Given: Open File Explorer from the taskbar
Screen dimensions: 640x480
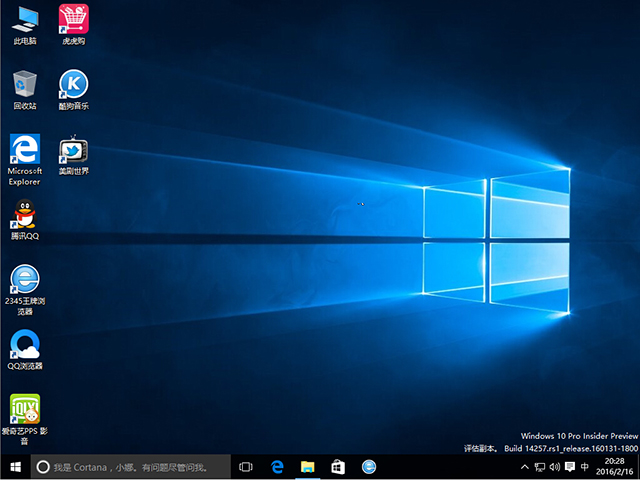Looking at the screenshot, I should (308, 467).
